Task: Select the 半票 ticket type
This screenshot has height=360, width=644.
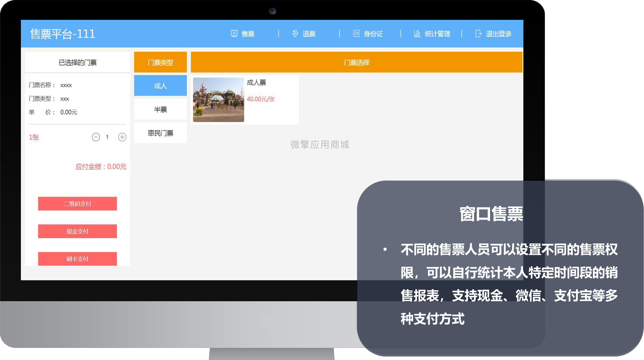Action: (160, 109)
